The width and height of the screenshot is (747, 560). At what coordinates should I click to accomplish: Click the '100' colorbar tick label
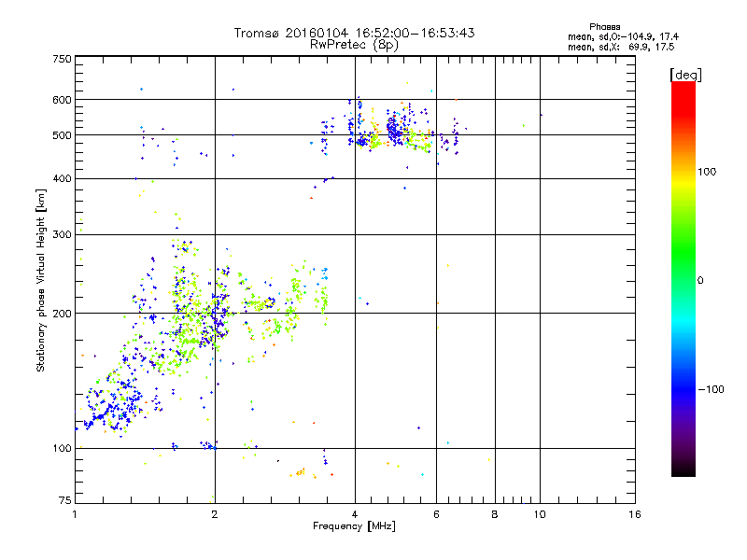[x=707, y=172]
